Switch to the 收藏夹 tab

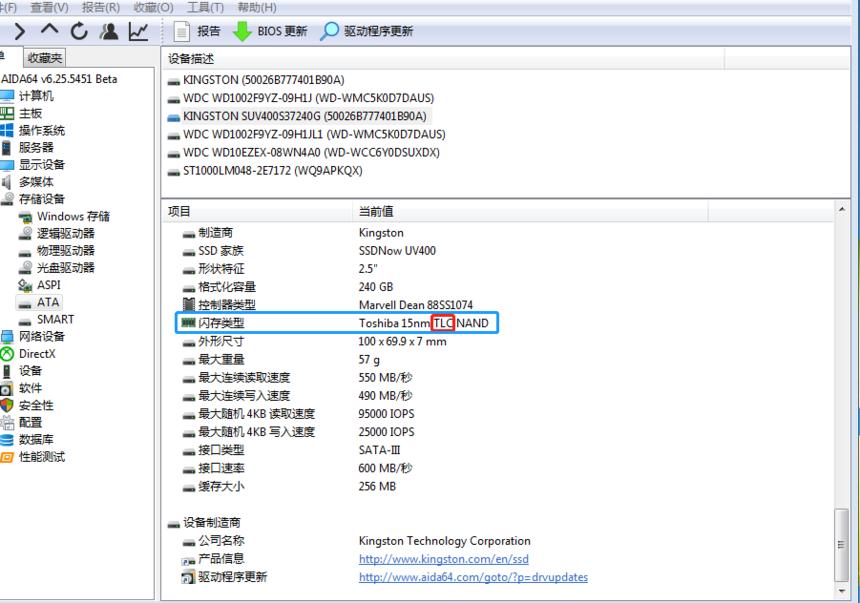[43, 57]
